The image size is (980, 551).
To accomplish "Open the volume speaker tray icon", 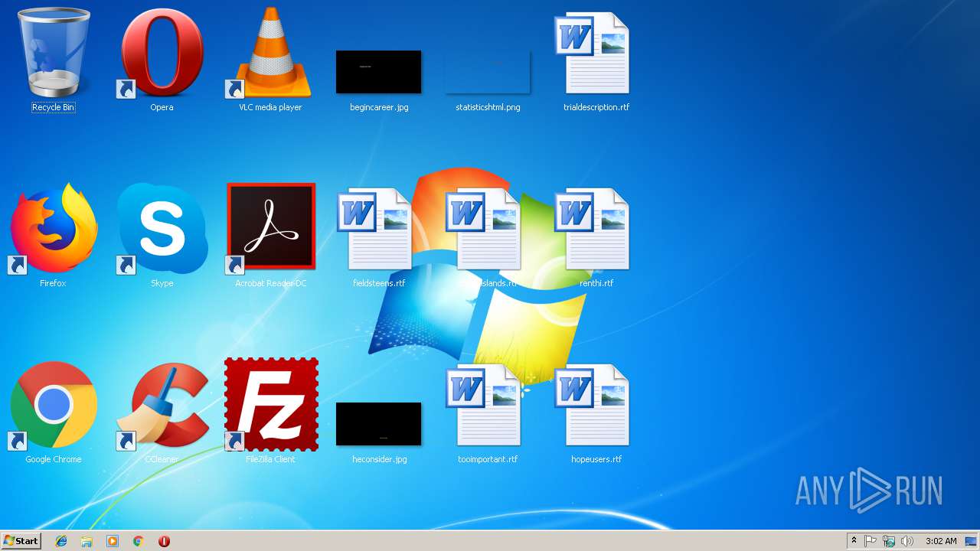I will 907,541.
